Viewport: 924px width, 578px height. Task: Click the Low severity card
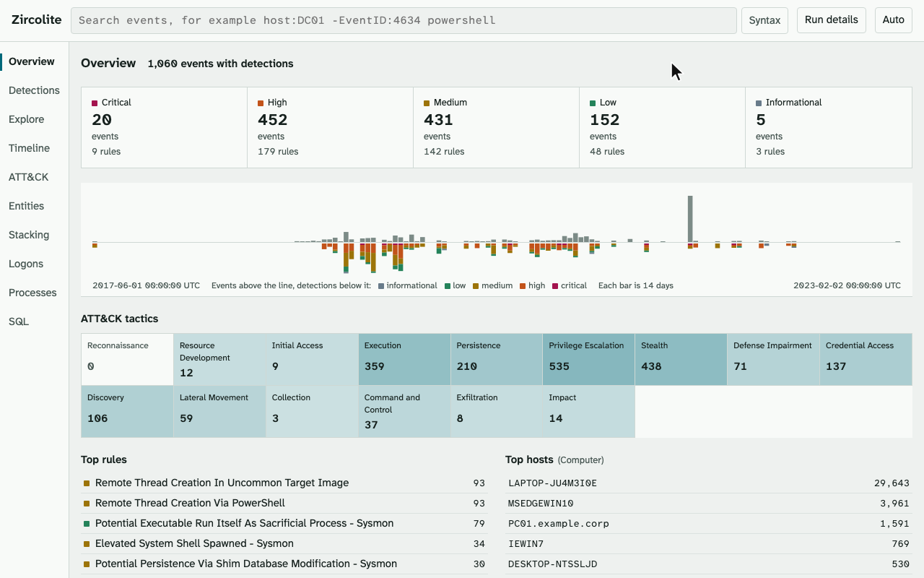click(x=662, y=128)
